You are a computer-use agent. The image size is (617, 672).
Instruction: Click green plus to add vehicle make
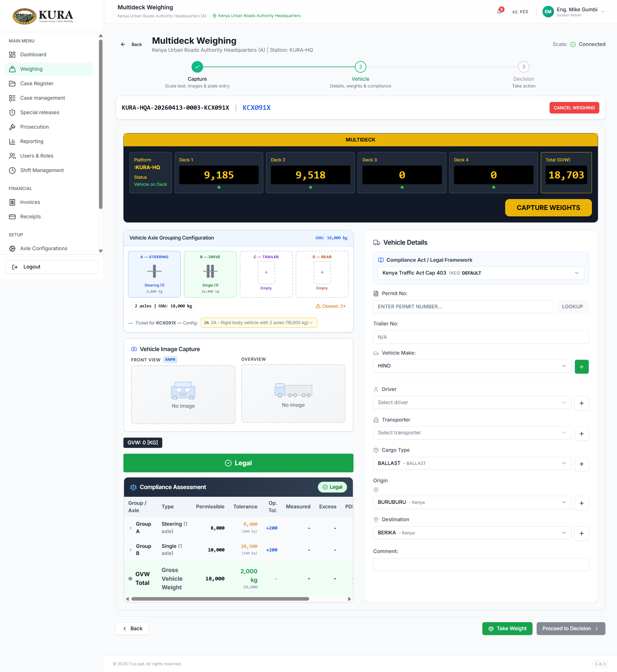click(581, 367)
